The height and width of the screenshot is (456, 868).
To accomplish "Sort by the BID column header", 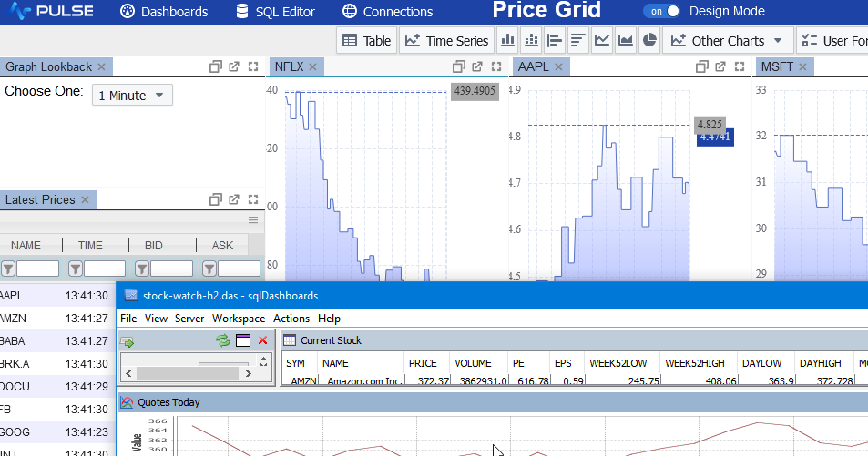I will [x=153, y=245].
